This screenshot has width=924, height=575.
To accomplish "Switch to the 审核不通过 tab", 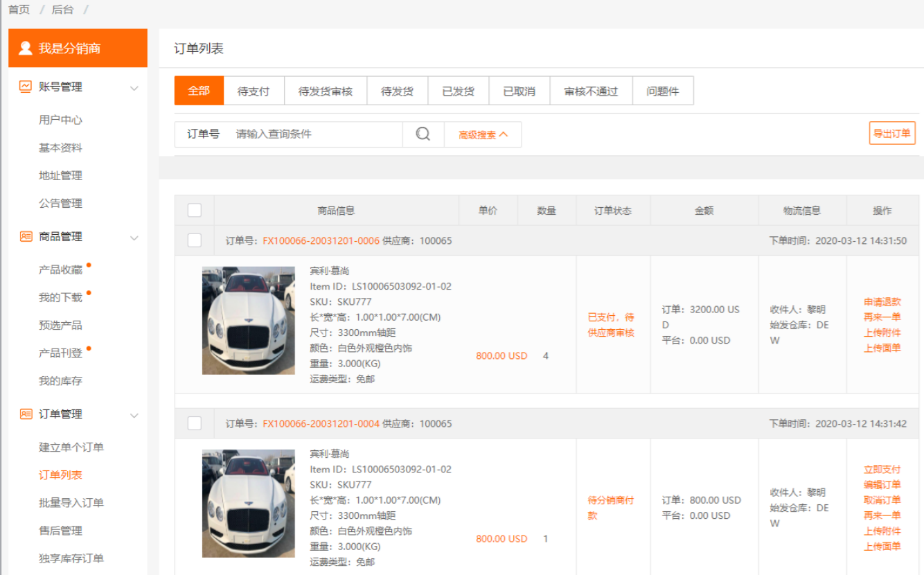I will click(x=592, y=91).
